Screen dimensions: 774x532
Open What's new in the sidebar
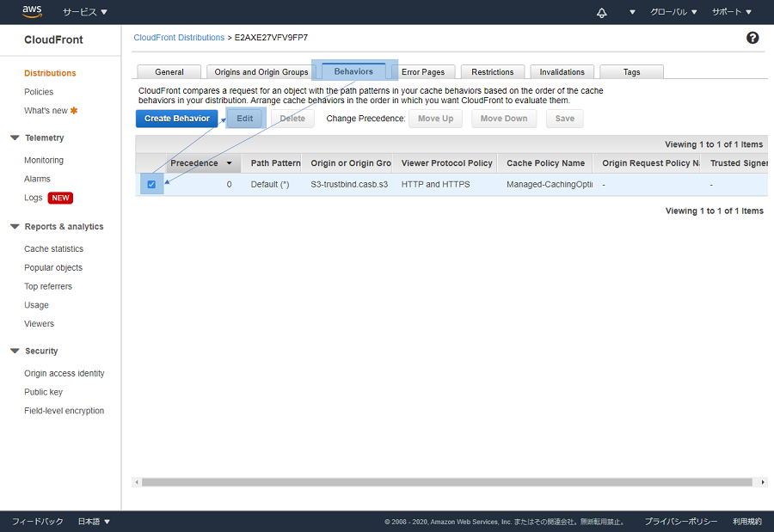click(46, 111)
